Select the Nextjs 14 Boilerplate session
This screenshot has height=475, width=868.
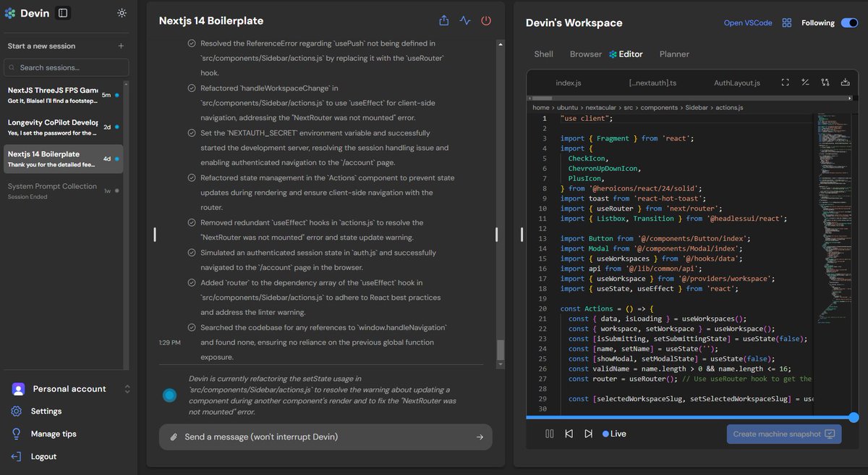click(64, 159)
